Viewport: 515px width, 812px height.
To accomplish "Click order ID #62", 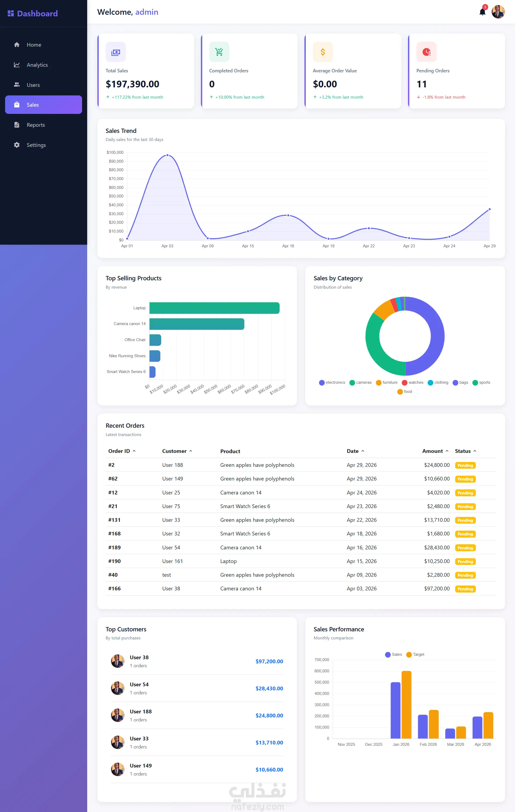I will (113, 479).
